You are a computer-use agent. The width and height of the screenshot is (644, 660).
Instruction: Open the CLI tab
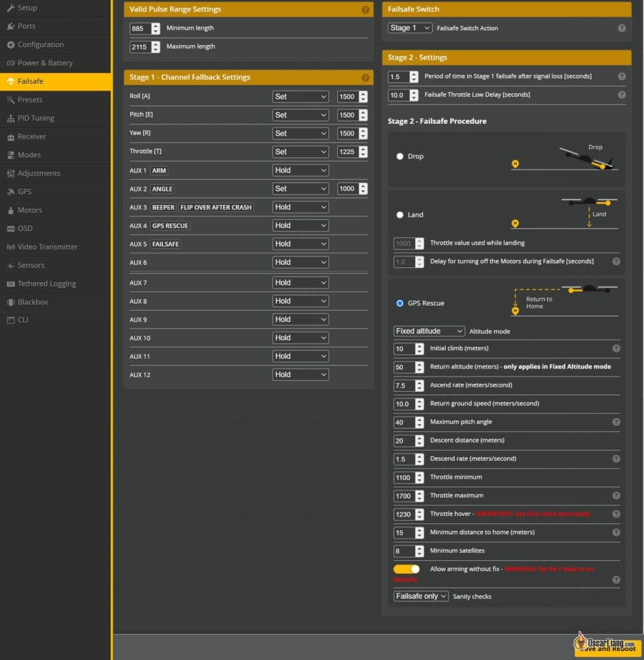pos(55,320)
